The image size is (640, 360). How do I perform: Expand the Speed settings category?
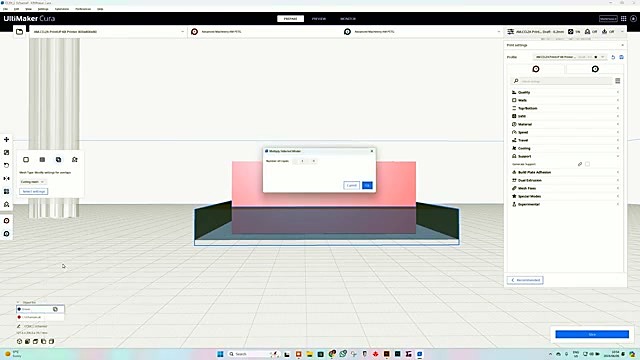pyautogui.click(x=565, y=132)
